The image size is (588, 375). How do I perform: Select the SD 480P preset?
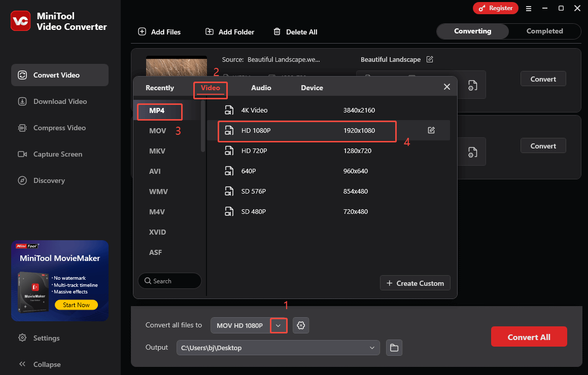(x=329, y=211)
